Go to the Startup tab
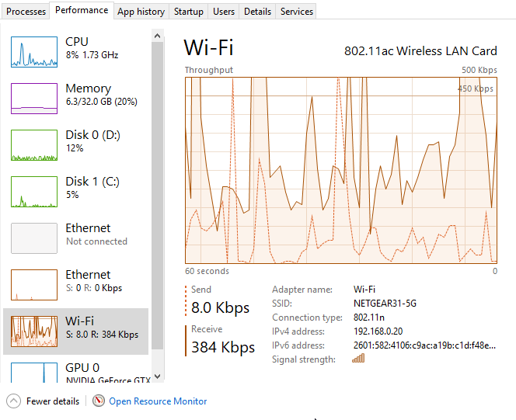The height and width of the screenshot is (420, 516). click(189, 12)
